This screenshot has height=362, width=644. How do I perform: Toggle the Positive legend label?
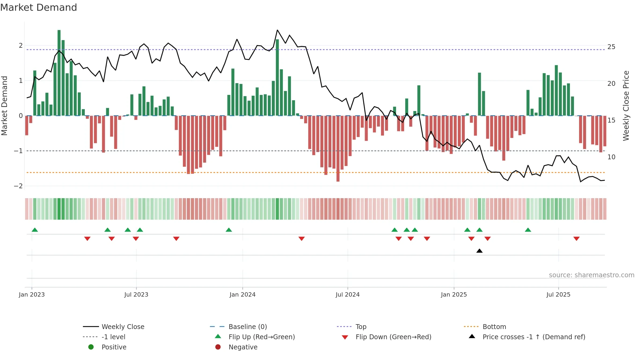tap(114, 347)
